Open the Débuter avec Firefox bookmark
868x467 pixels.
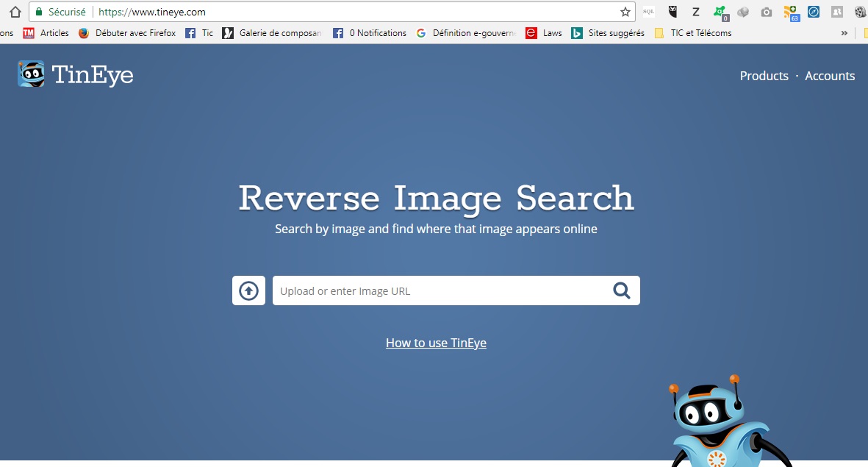[127, 33]
